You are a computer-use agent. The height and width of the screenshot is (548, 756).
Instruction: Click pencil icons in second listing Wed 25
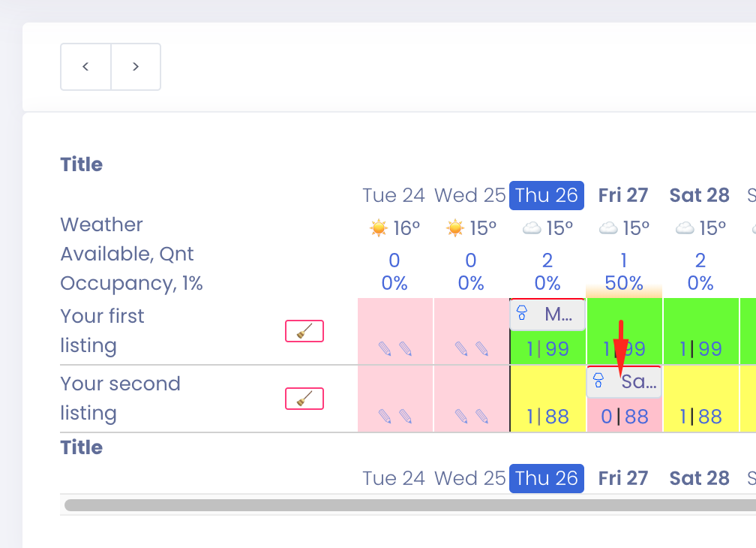point(472,416)
